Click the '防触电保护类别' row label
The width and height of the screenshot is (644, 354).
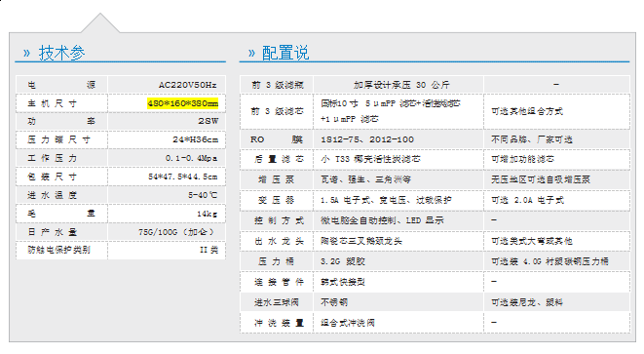[58, 250]
